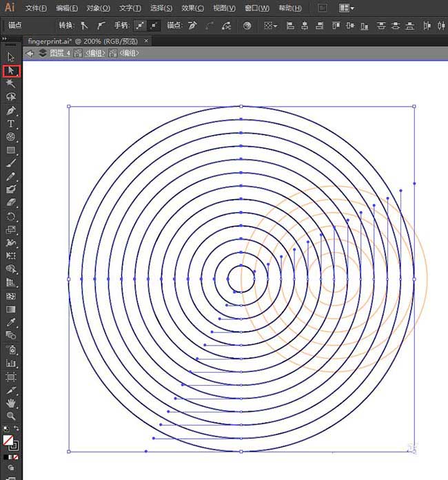Click the 图层_4 breadcrumb to exit group
The image size is (448, 480).
coord(60,53)
